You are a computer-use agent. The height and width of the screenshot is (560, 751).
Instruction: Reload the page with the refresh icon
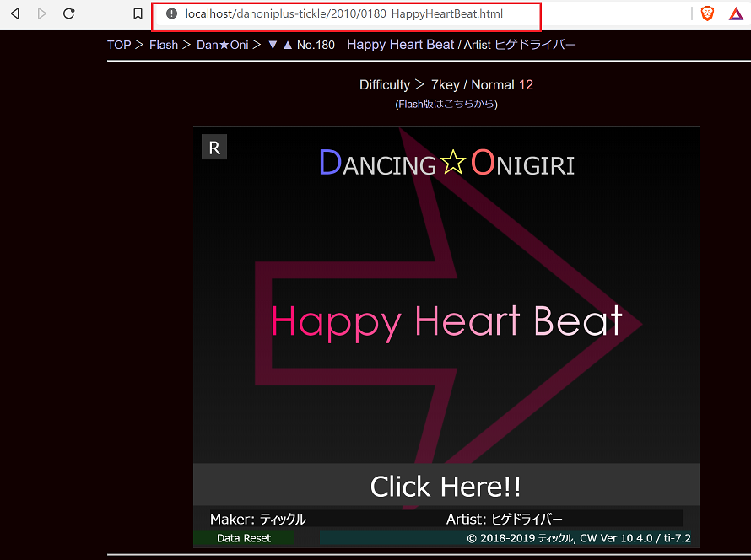69,13
